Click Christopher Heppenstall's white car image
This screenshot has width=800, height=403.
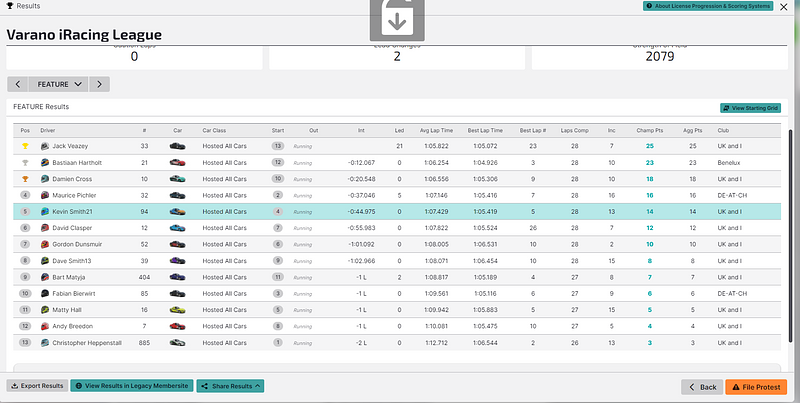point(178,343)
